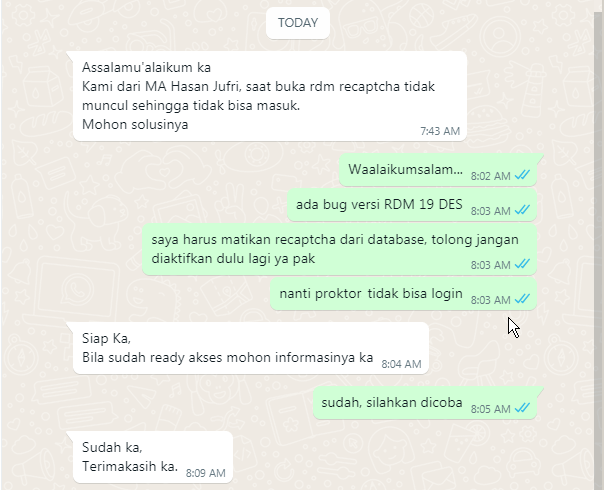Select the Siap Ka incoming message
This screenshot has width=604, height=490.
pyautogui.click(x=251, y=348)
